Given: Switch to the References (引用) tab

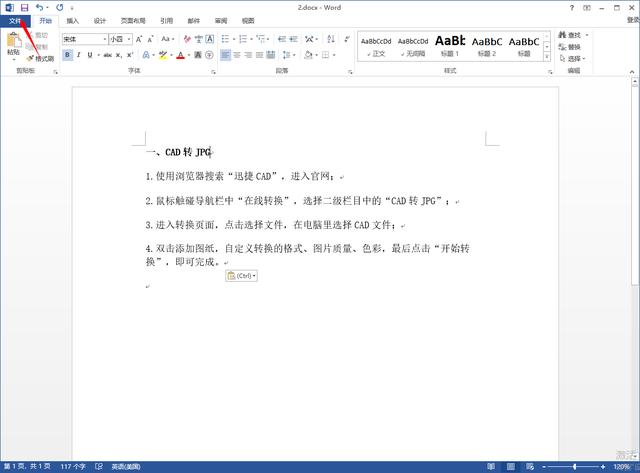Looking at the screenshot, I should [x=167, y=21].
